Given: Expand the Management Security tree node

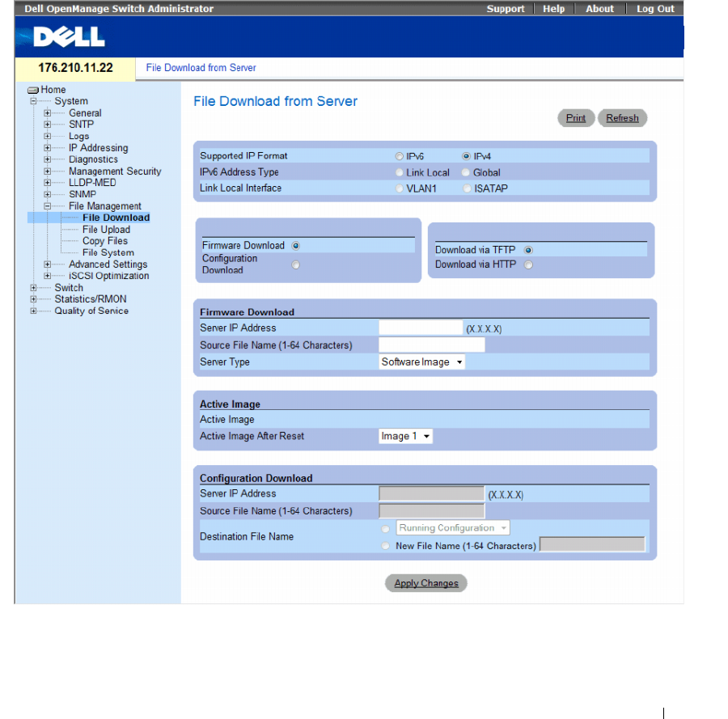Looking at the screenshot, I should (x=48, y=171).
